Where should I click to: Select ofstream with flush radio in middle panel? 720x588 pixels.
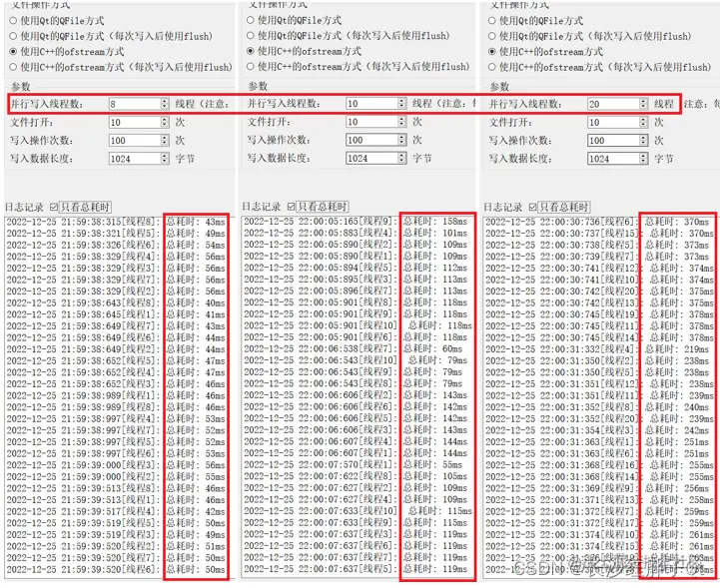[251, 67]
